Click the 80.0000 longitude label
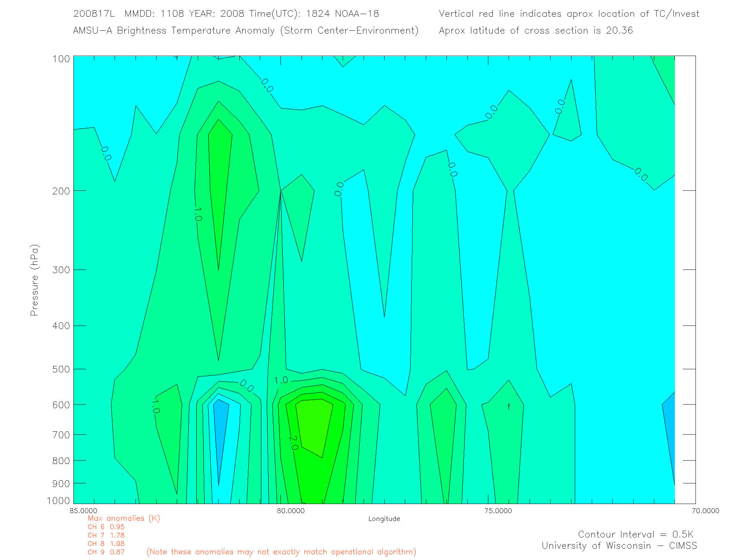Screen dimensions: 732x560 point(291,511)
